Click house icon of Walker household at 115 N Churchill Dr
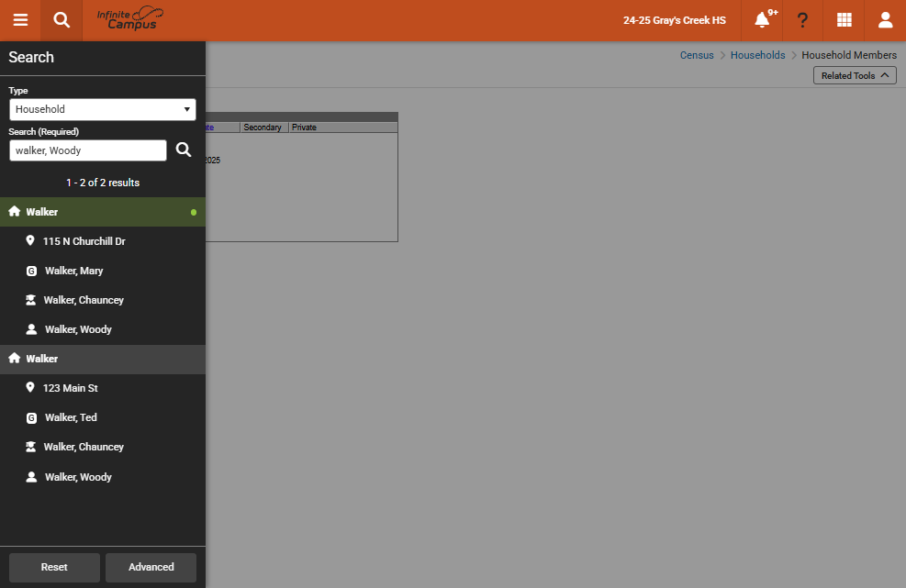Image resolution: width=906 pixels, height=588 pixels. [x=15, y=211]
